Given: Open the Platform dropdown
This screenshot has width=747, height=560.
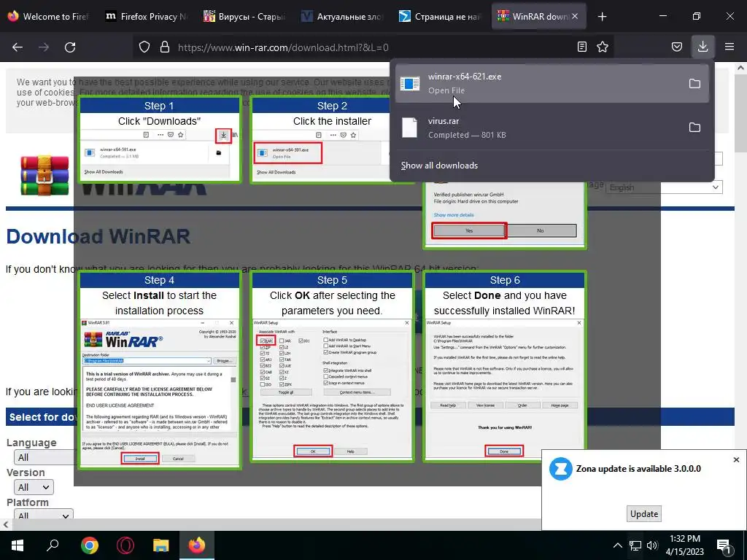Looking at the screenshot, I should click(x=43, y=514).
